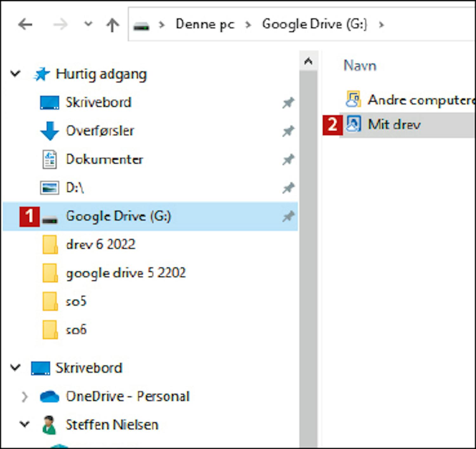Collapse the Steffen Nielsen tree node
Screen dimensions: 476x449
[x=24, y=425]
